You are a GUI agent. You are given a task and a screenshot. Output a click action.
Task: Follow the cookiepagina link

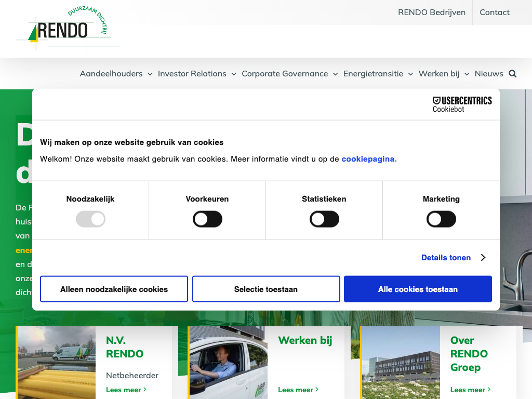tap(369, 159)
